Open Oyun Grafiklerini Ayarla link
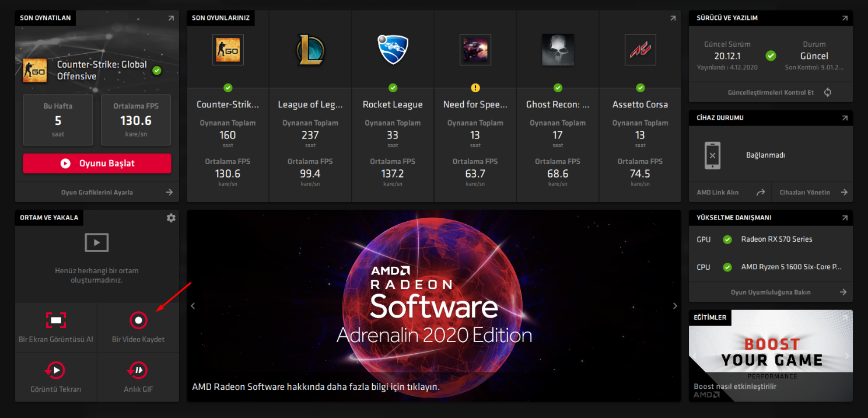The image size is (868, 418). [97, 192]
